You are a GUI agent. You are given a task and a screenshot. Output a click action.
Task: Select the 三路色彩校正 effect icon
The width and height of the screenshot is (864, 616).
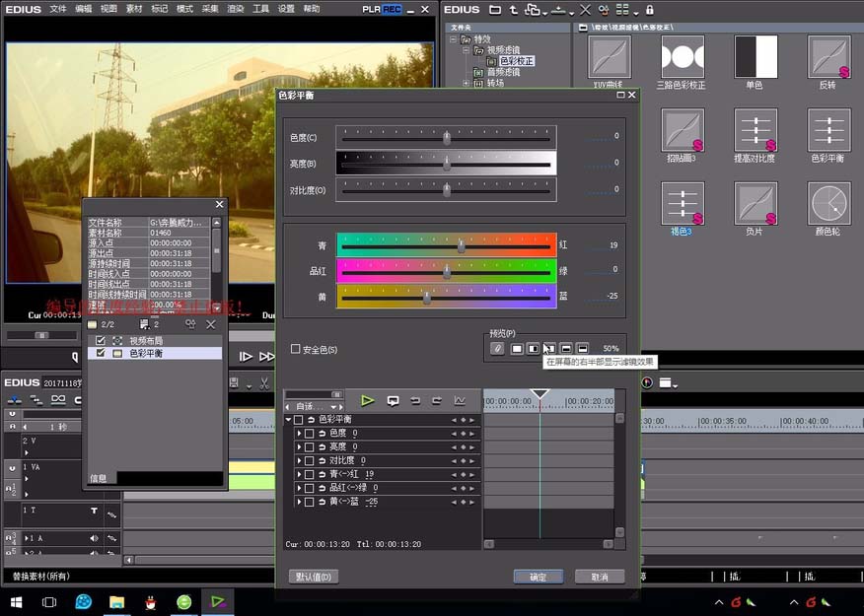(x=683, y=56)
